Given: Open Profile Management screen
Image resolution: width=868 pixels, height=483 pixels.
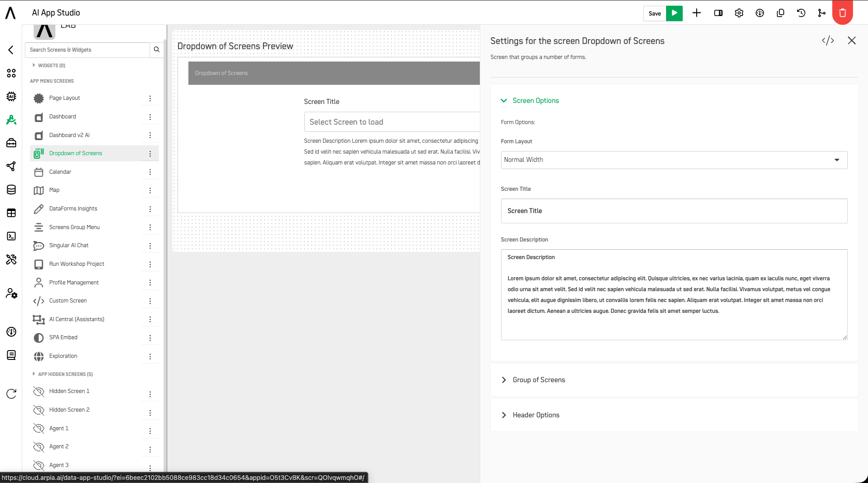Looking at the screenshot, I should (74, 283).
